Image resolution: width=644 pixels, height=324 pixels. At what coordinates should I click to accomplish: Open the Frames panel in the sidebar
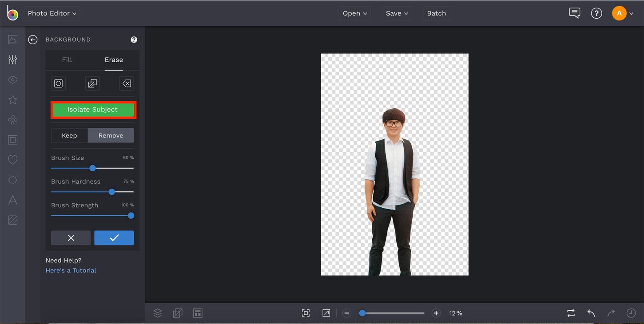click(12, 139)
